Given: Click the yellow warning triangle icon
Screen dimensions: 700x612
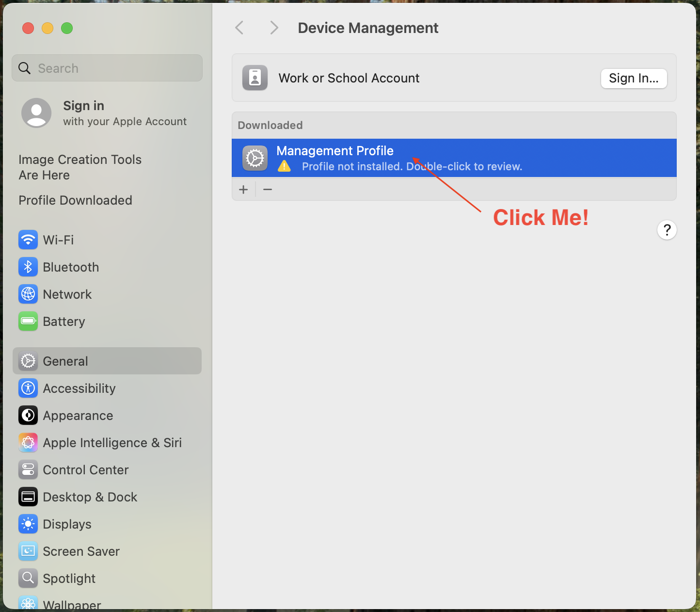Looking at the screenshot, I should click(x=284, y=166).
